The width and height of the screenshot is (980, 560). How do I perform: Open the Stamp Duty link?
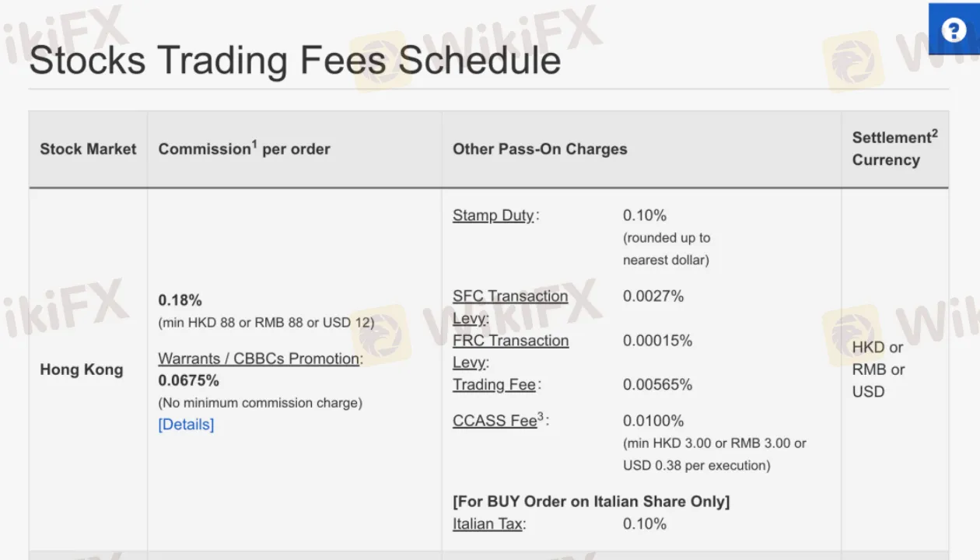493,215
